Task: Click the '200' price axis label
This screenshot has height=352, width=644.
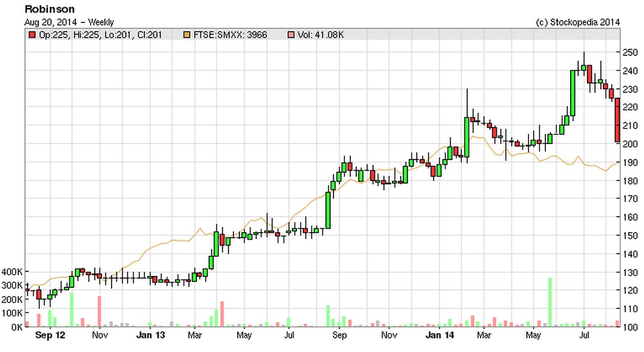Action: pos(630,144)
